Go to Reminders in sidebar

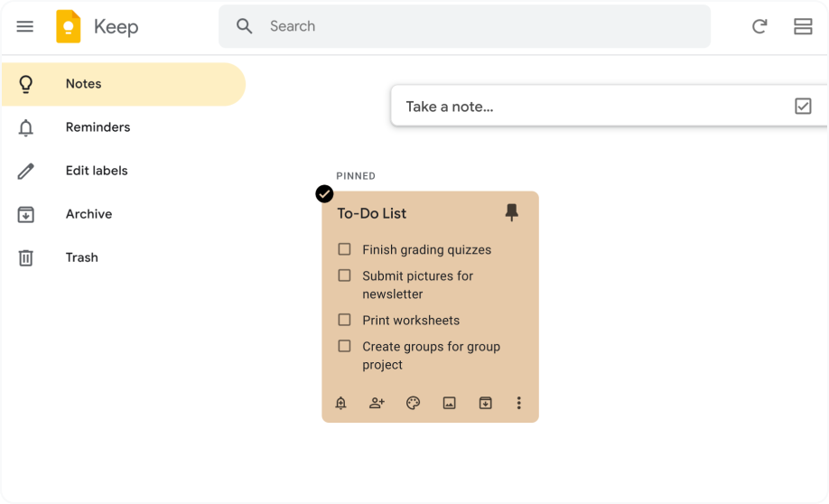pyautogui.click(x=98, y=127)
